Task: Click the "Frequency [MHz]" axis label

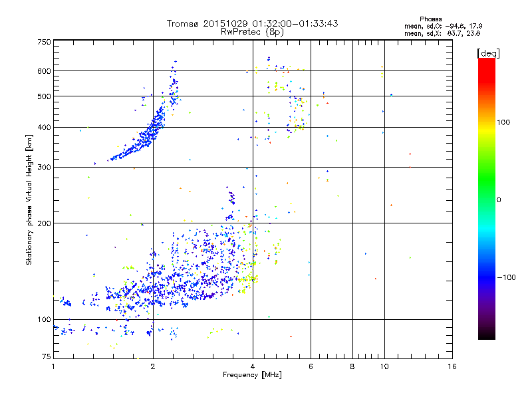Action: tap(252, 375)
